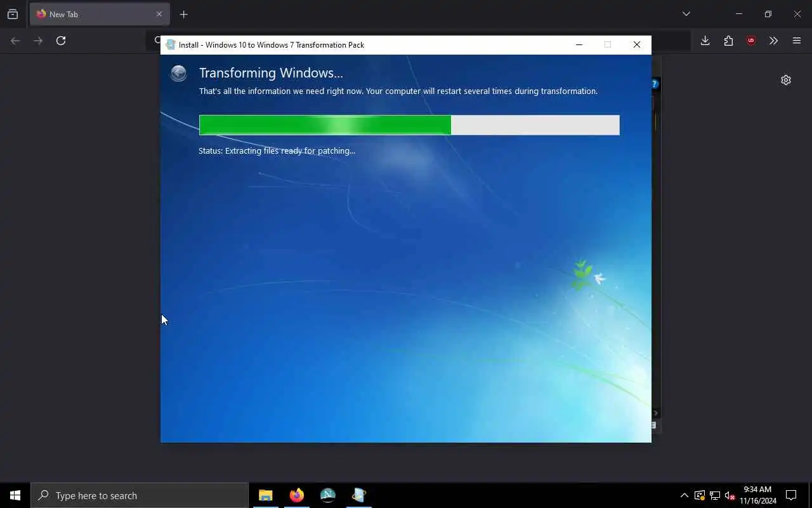Open a new Firefox tab with plus

coord(183,14)
